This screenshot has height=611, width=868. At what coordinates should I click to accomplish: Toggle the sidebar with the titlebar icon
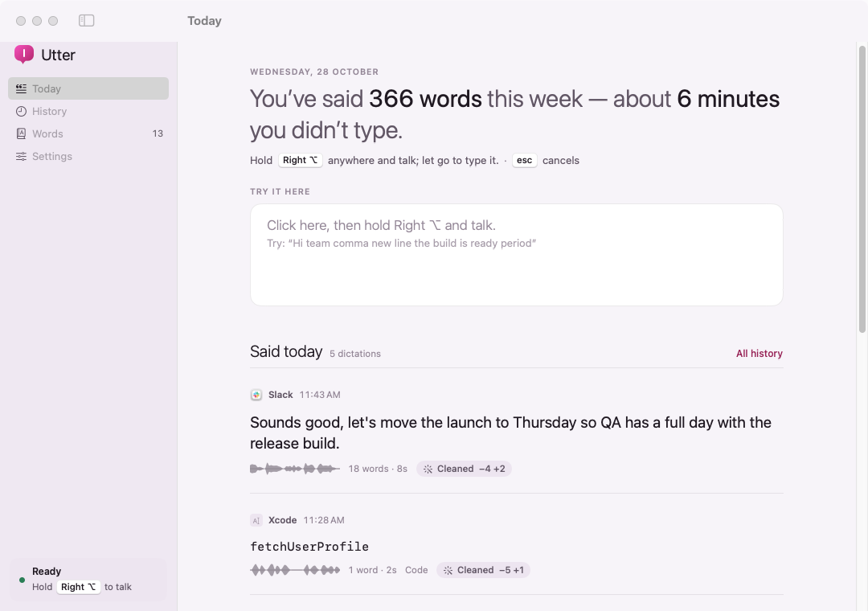click(x=86, y=20)
